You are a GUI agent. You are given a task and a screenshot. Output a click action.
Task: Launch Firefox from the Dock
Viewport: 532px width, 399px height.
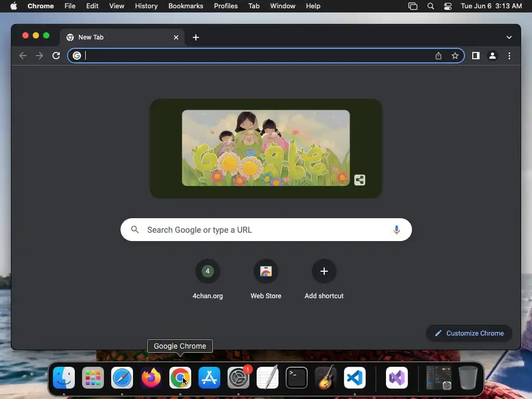(151, 378)
